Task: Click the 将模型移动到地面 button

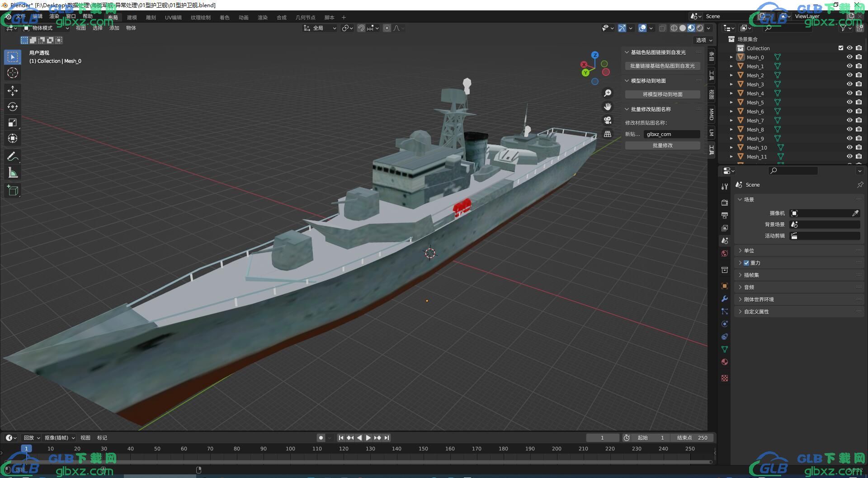Action: (663, 94)
